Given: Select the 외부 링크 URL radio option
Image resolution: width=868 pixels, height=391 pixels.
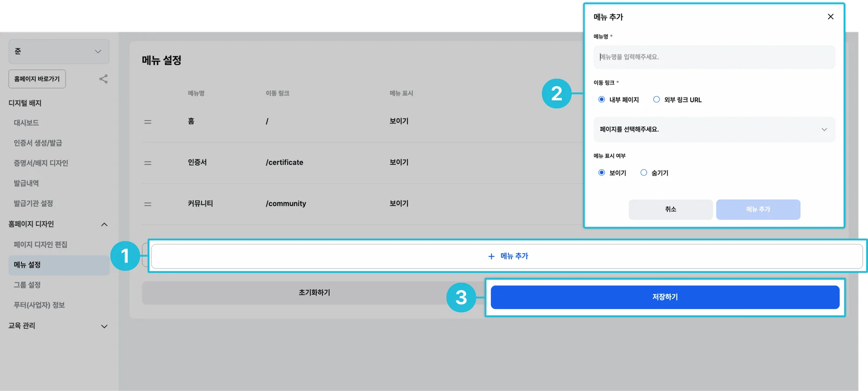Looking at the screenshot, I should tap(656, 99).
